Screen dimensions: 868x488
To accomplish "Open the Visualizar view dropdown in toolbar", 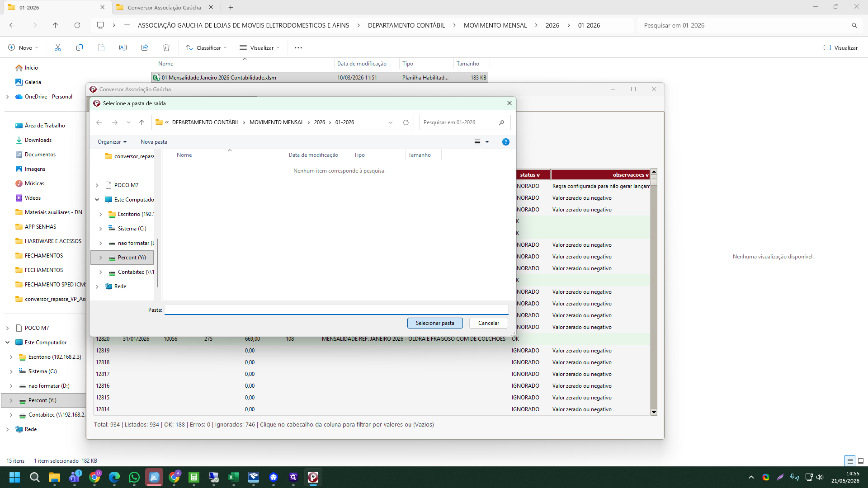I will click(259, 47).
